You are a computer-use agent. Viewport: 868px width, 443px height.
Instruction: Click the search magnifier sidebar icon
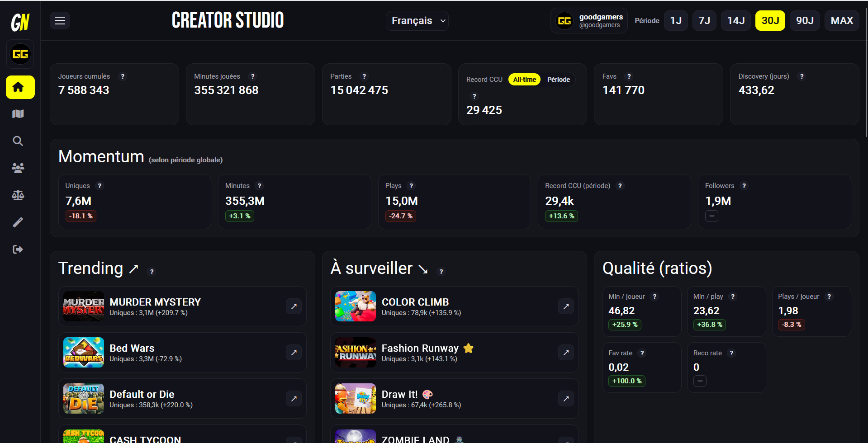click(18, 141)
